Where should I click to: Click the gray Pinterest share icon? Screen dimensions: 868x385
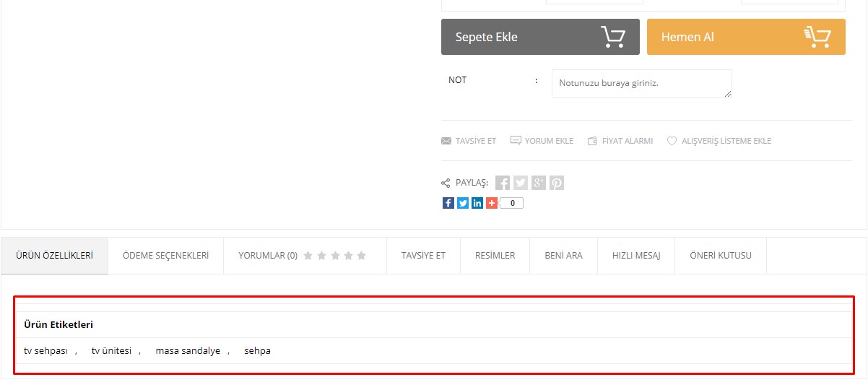[x=557, y=183]
